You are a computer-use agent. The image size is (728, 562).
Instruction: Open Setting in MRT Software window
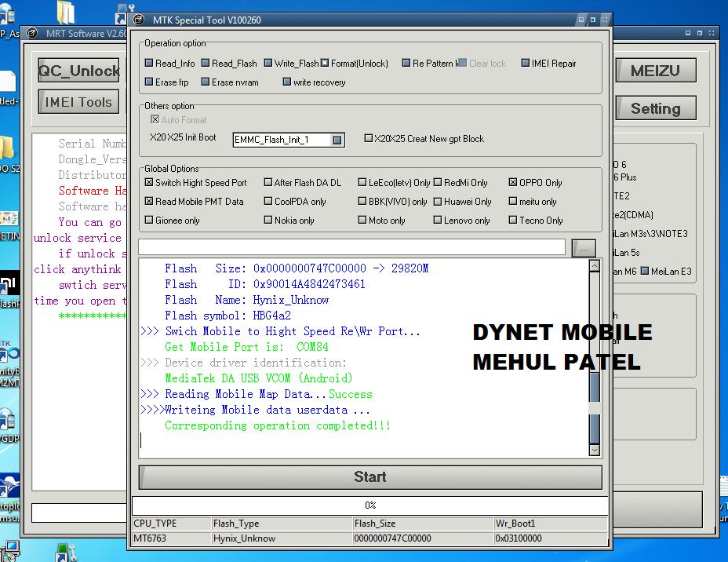656,108
